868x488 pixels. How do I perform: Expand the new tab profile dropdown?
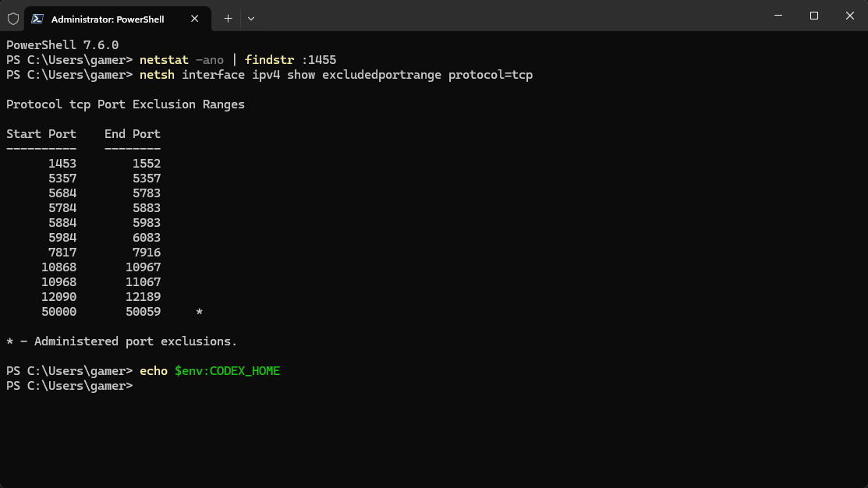coord(251,19)
